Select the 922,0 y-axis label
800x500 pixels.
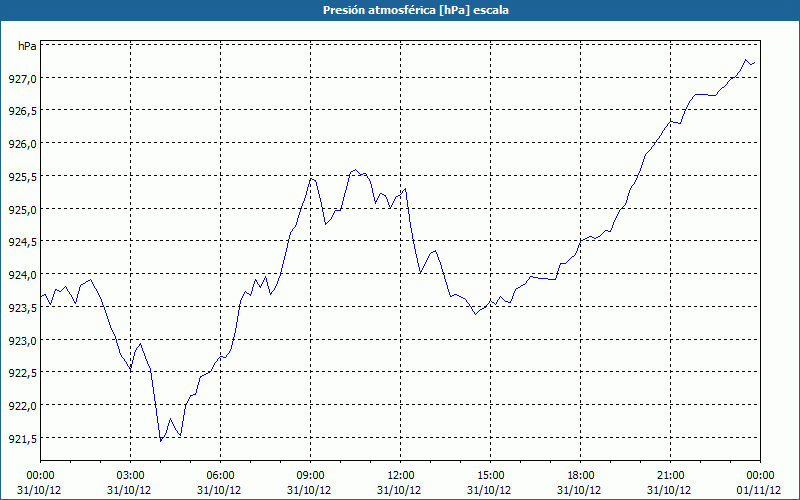(23, 406)
